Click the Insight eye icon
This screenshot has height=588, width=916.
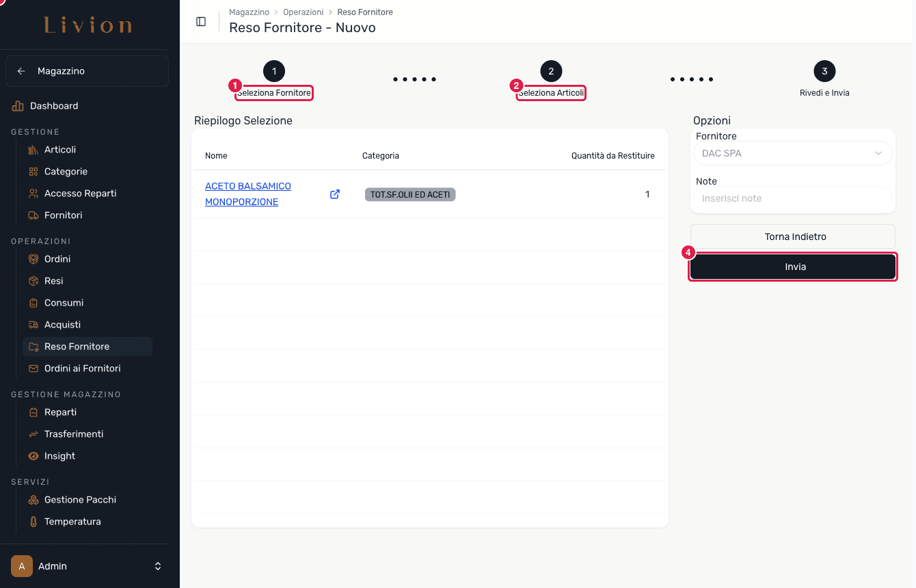pyautogui.click(x=33, y=456)
